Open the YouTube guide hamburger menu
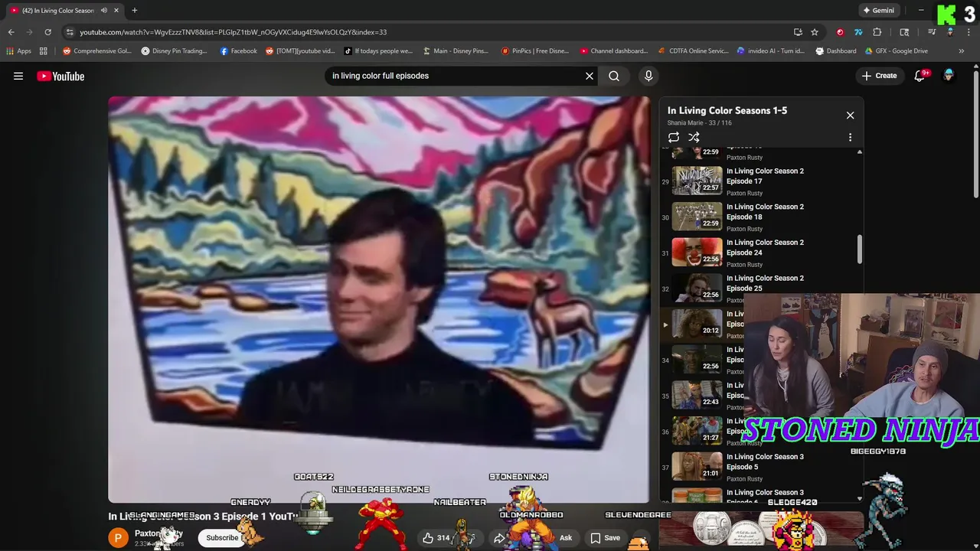The image size is (980, 551). pyautogui.click(x=18, y=76)
